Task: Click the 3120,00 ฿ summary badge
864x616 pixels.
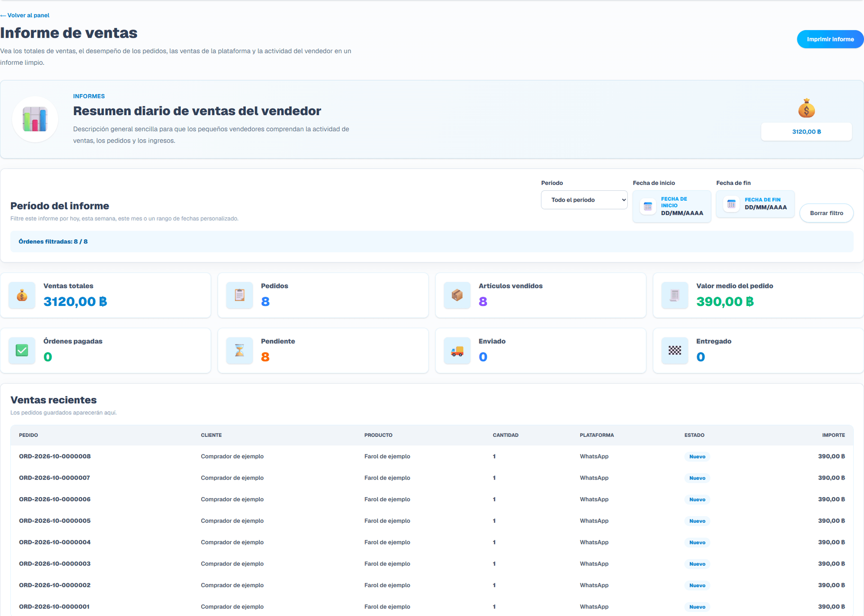Action: (x=806, y=132)
